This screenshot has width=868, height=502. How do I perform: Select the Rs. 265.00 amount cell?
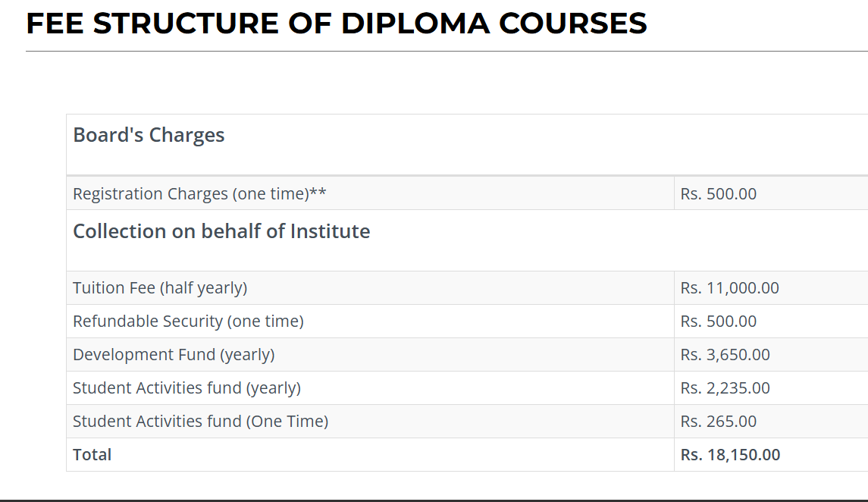(x=718, y=422)
